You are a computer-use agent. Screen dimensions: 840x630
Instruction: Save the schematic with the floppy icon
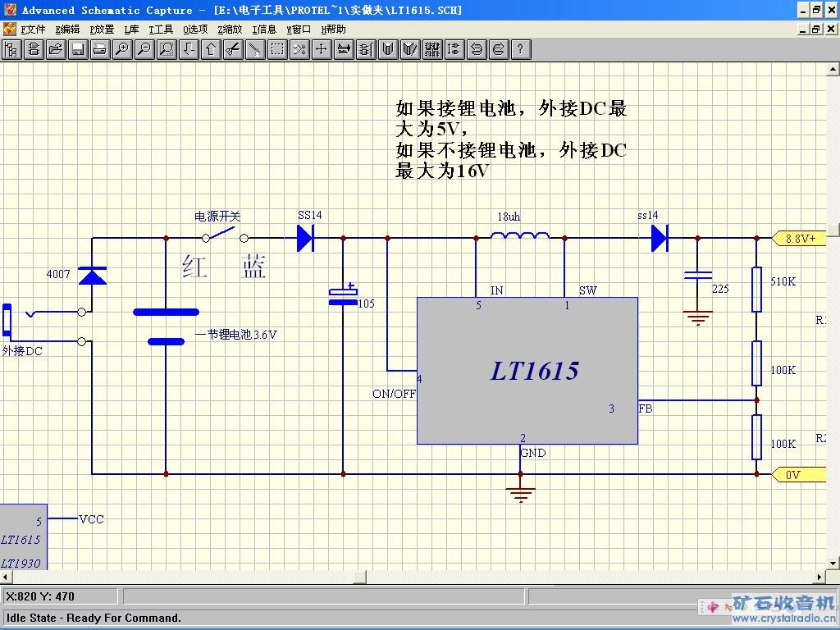coord(78,50)
